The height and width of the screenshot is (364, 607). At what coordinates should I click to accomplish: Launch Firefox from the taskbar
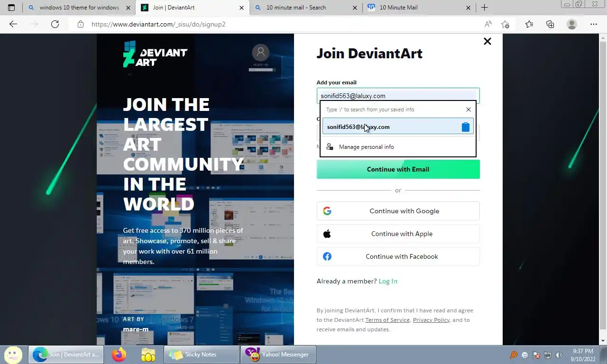119,355
